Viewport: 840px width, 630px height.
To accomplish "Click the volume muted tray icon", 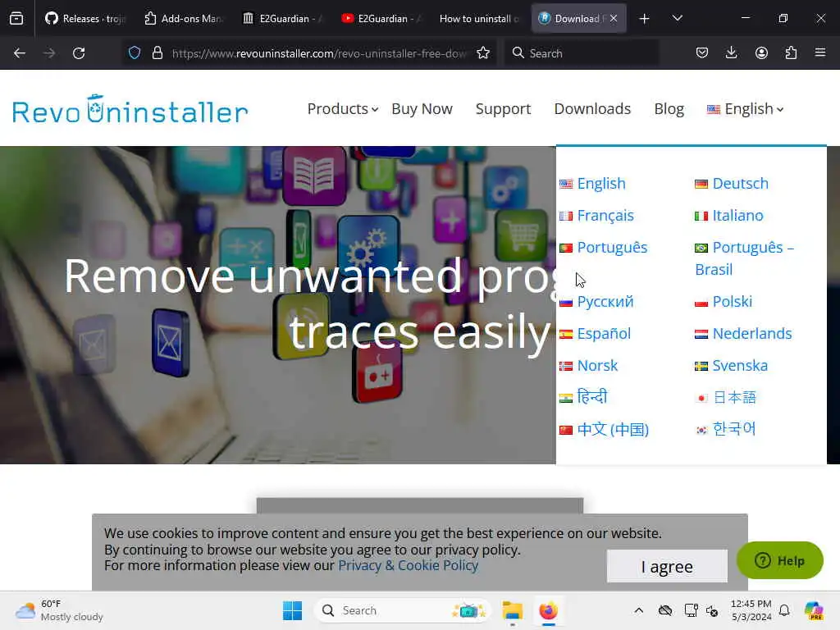I will tap(712, 610).
